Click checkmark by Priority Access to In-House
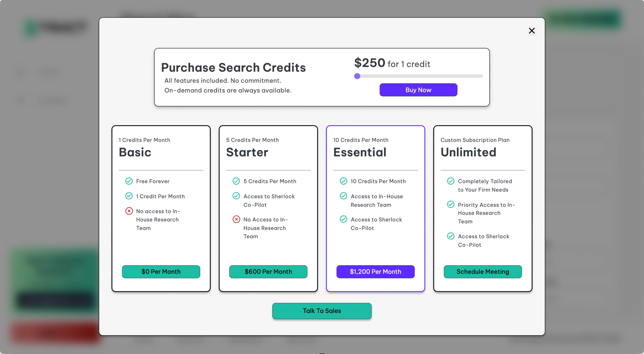The image size is (644, 354). pos(451,205)
